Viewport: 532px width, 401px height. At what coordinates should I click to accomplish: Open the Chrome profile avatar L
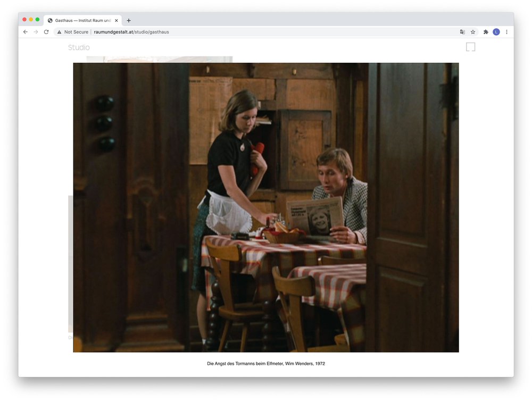pyautogui.click(x=496, y=32)
